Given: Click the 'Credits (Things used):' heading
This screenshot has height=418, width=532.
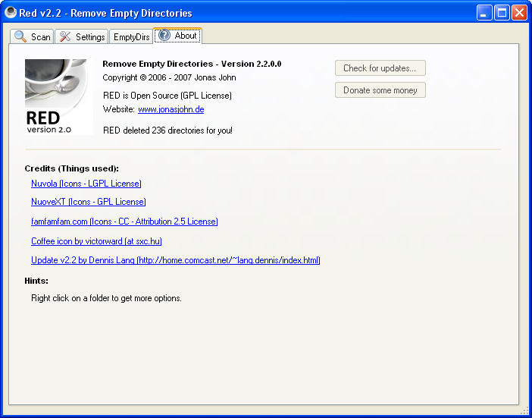Looking at the screenshot, I should [x=72, y=168].
